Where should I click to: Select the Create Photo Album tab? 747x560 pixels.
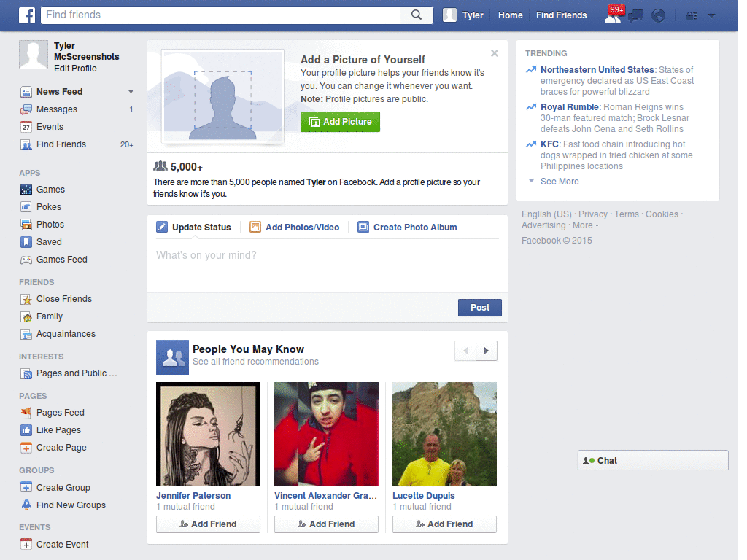[x=407, y=227]
